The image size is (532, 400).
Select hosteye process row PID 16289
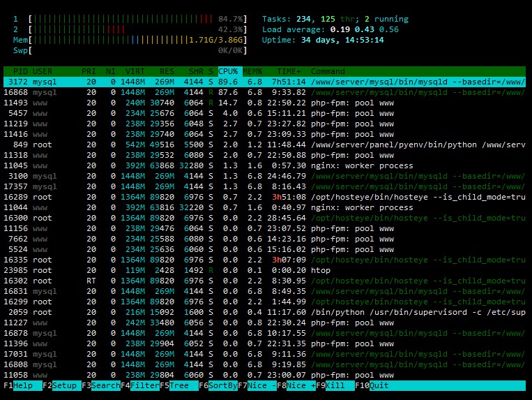(264, 198)
